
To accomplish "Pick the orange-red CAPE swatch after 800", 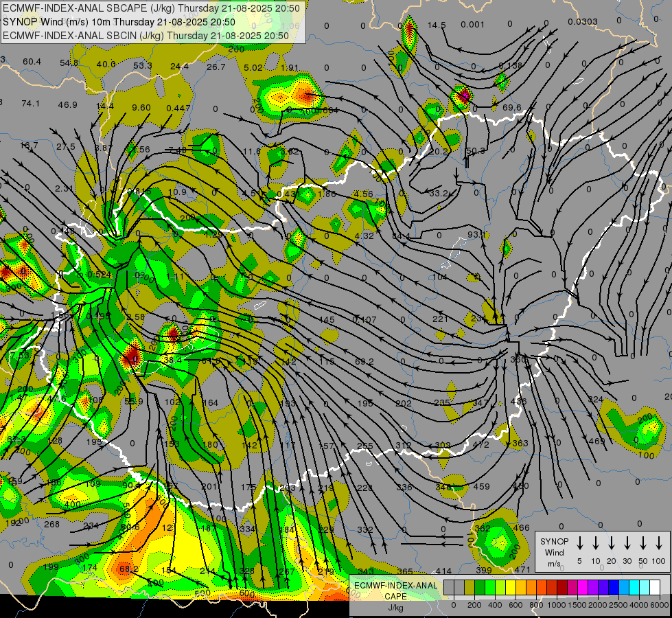I will coord(542,587).
